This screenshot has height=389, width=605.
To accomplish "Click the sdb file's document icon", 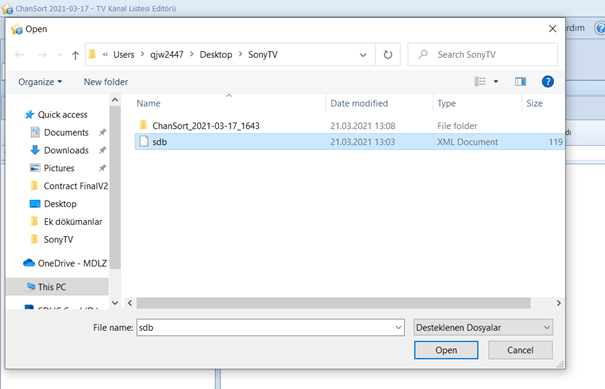I will point(144,141).
